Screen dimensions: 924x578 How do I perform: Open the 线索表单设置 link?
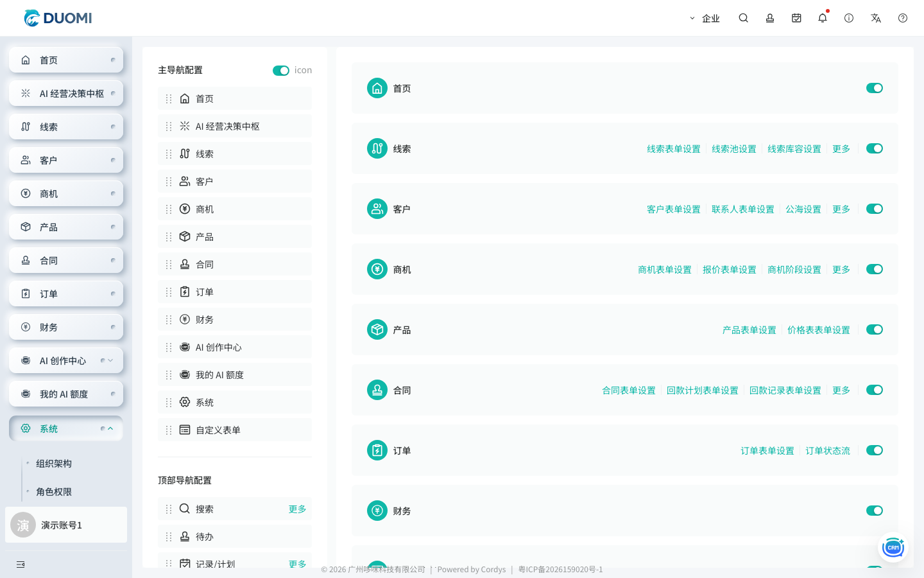(674, 149)
